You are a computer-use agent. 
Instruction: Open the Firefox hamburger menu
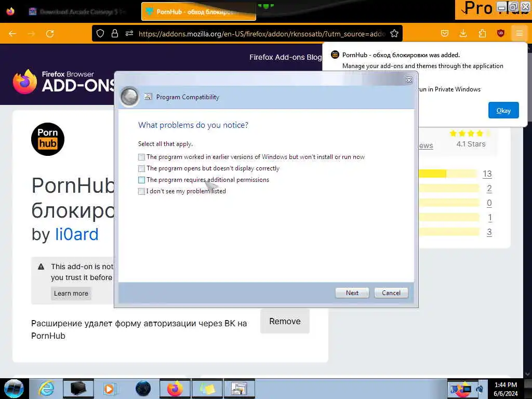519,33
